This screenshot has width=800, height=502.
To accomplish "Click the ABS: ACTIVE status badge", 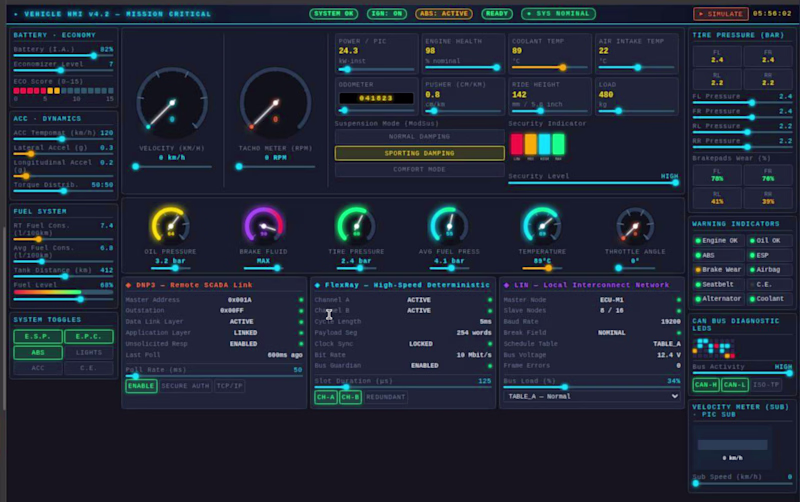I will click(x=444, y=14).
